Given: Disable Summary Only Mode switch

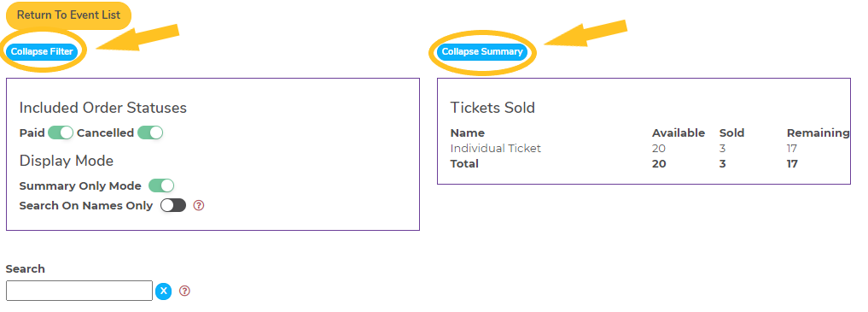Looking at the screenshot, I should [161, 185].
